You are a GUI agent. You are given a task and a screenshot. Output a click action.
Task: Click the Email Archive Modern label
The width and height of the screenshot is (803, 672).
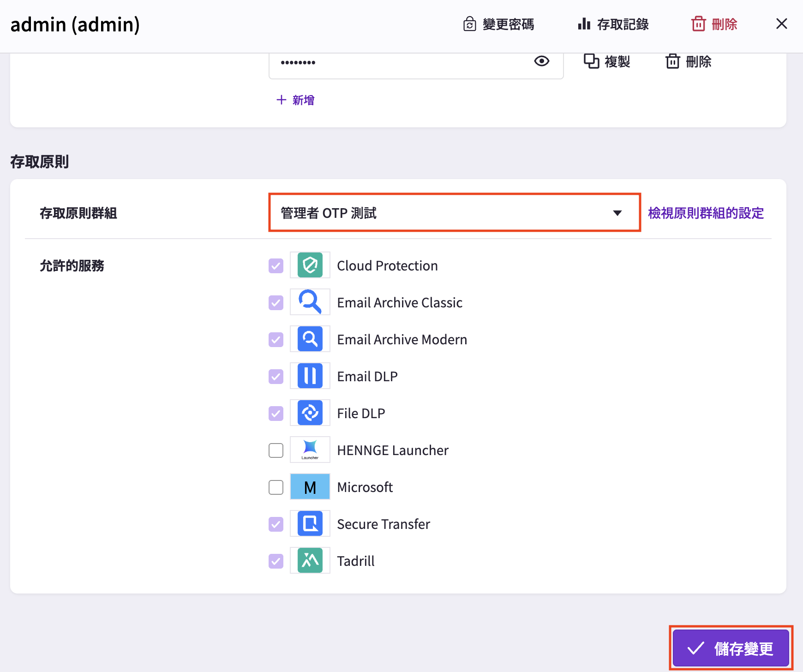point(402,339)
